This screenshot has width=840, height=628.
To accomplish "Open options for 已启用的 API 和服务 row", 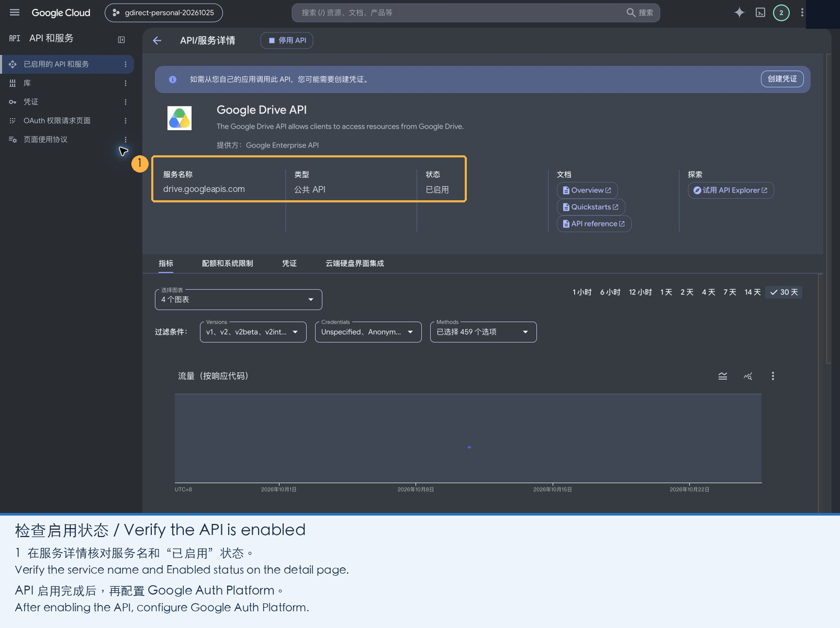I will click(125, 64).
